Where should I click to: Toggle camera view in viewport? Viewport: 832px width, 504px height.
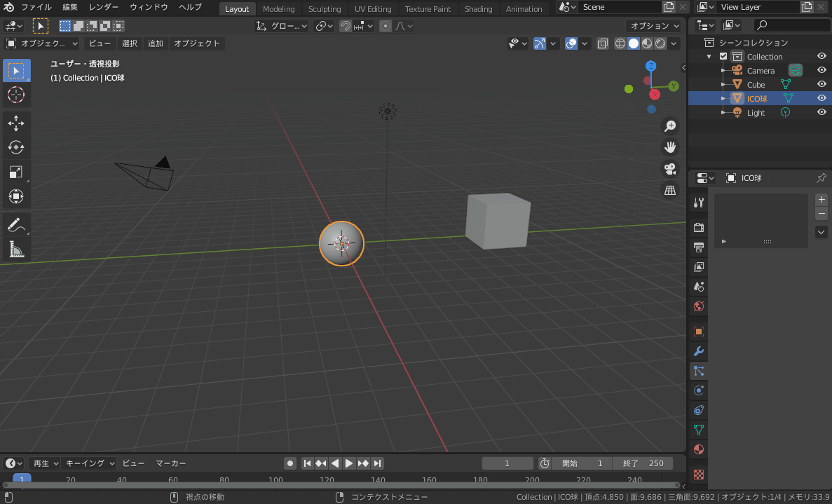click(x=670, y=169)
